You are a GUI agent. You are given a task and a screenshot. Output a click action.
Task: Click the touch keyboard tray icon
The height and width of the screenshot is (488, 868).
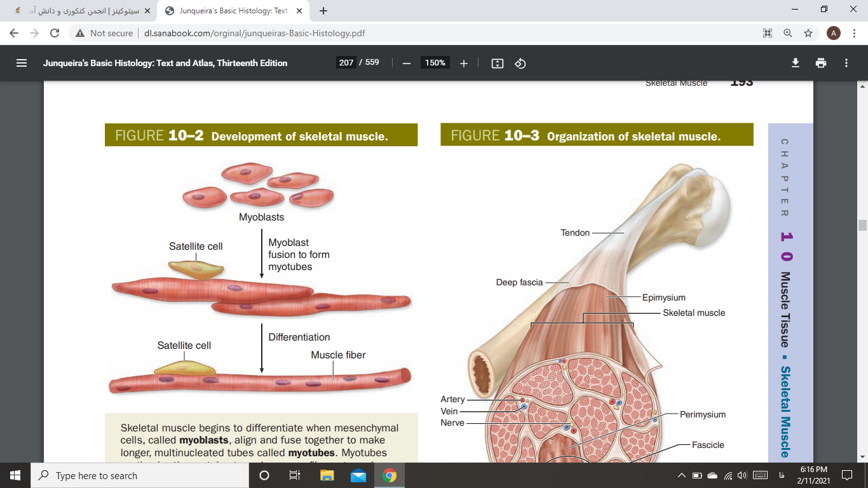(x=761, y=475)
